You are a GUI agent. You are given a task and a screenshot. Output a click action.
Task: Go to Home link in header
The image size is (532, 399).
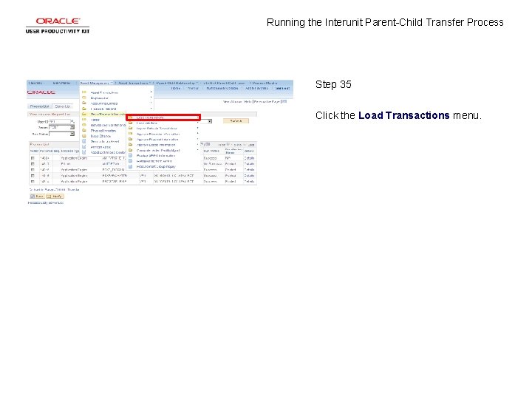175,88
